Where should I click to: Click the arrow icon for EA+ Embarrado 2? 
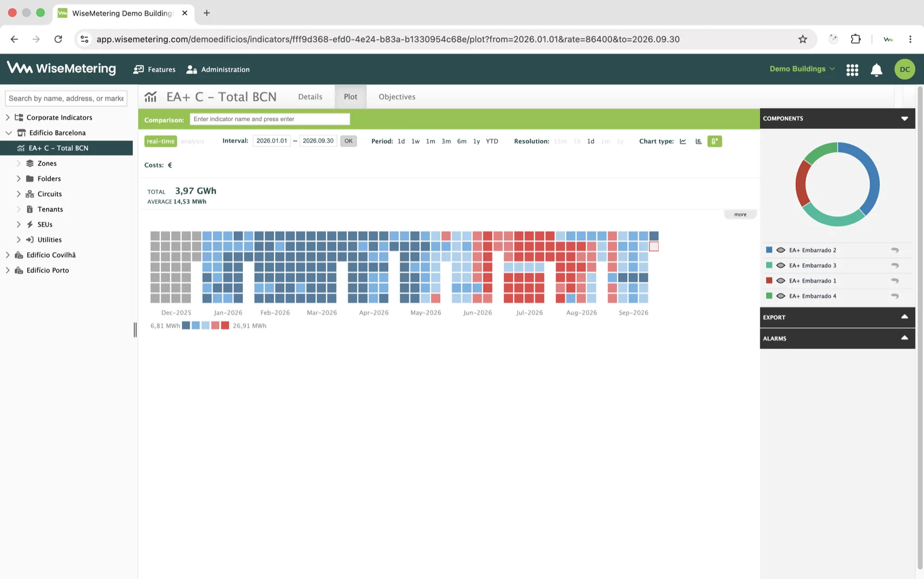[895, 250]
